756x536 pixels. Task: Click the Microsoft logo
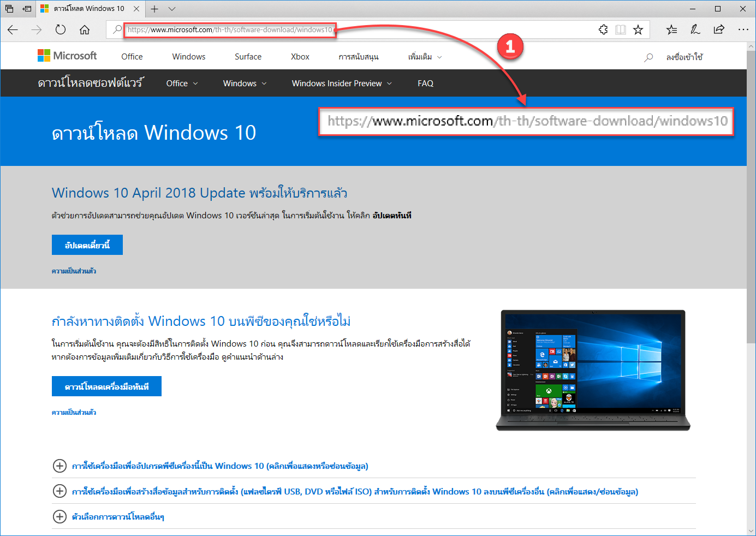[x=67, y=56]
